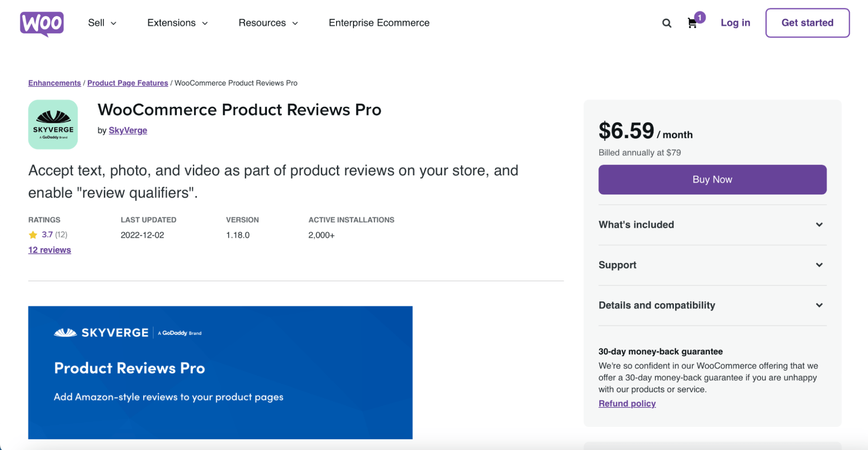This screenshot has height=450, width=868.
Task: Open the Refund policy link
Action: click(x=627, y=404)
